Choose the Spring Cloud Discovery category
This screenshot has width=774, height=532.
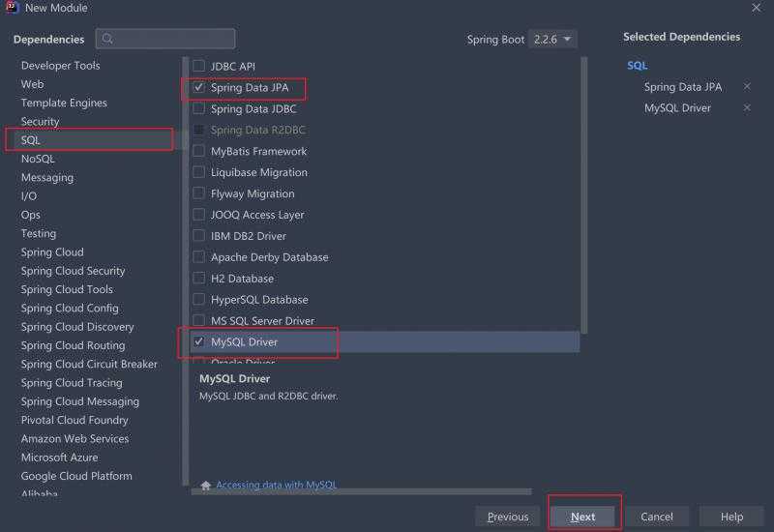pos(77,327)
